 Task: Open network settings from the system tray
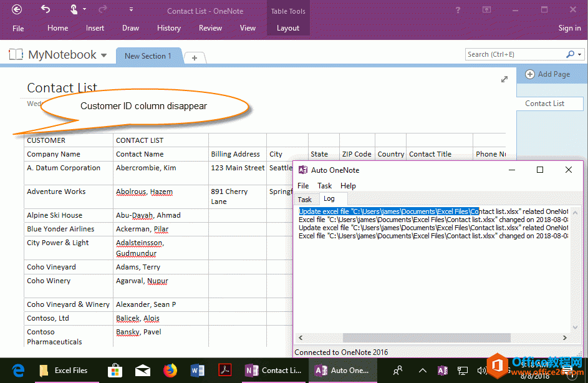click(462, 370)
